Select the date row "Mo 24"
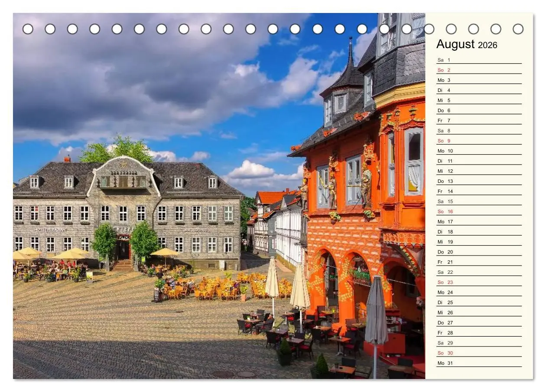Image resolution: width=546 pixels, height=392 pixels. (479, 292)
